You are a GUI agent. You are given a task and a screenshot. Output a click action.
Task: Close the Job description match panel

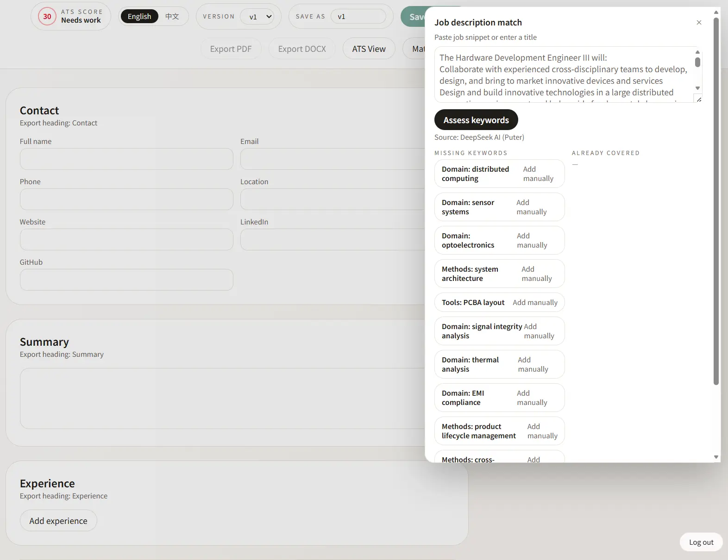pos(699,22)
